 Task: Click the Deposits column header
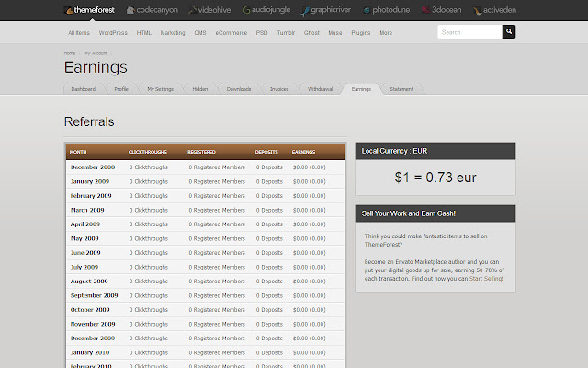point(266,152)
